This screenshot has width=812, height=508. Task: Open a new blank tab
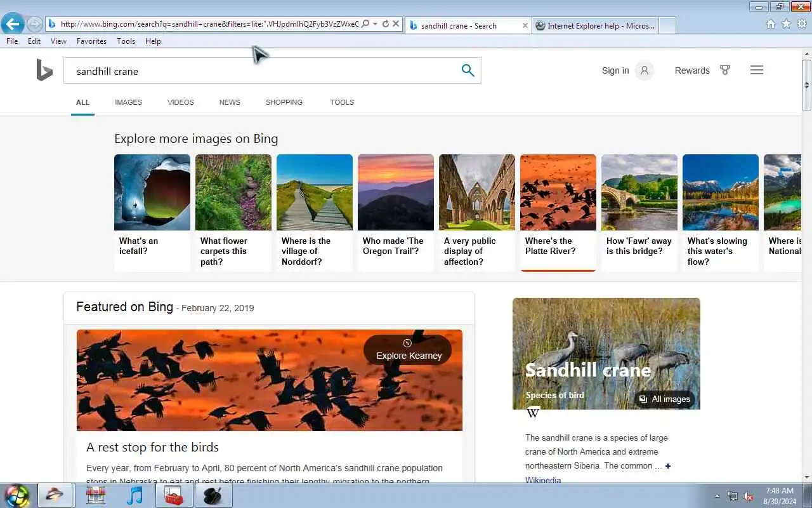(x=667, y=25)
